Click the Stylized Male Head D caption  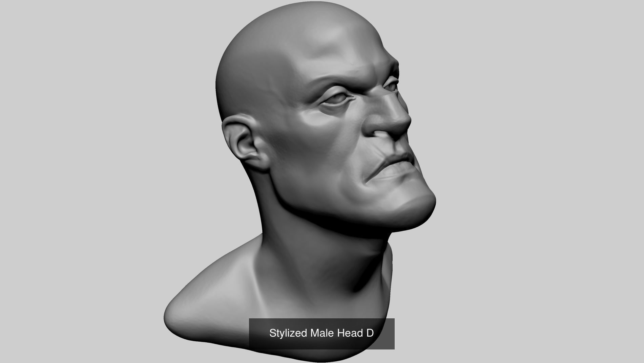point(321,333)
